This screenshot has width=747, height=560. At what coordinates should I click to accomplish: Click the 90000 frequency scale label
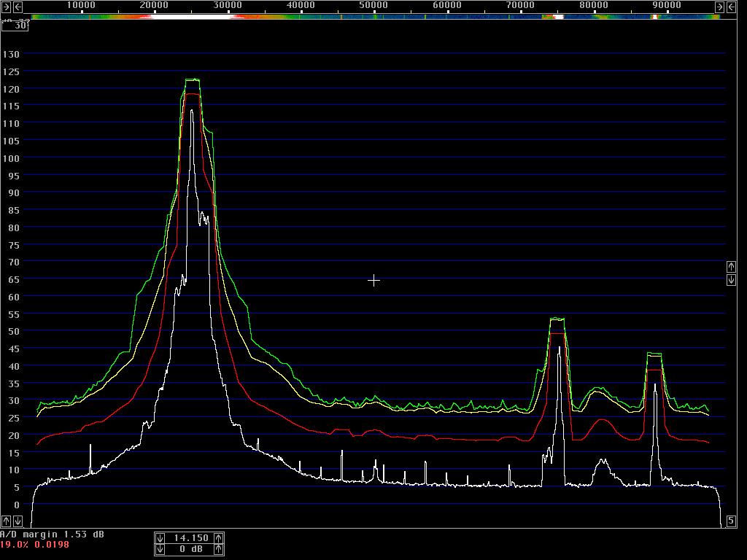coord(667,5)
